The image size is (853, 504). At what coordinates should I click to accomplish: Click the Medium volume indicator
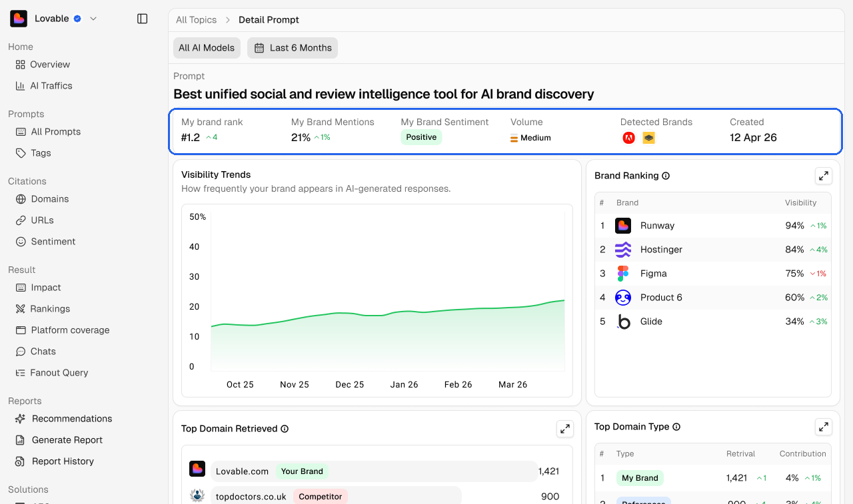pyautogui.click(x=530, y=138)
